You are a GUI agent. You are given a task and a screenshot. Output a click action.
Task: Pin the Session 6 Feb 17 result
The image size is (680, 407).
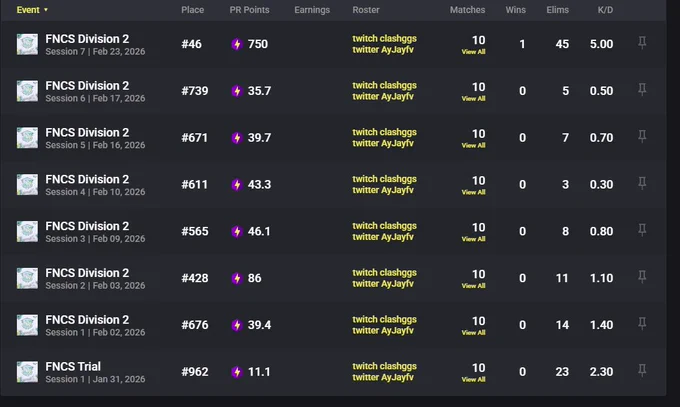642,89
